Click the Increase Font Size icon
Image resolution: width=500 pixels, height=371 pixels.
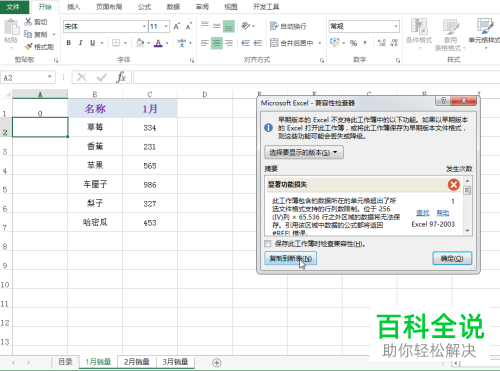click(177, 26)
